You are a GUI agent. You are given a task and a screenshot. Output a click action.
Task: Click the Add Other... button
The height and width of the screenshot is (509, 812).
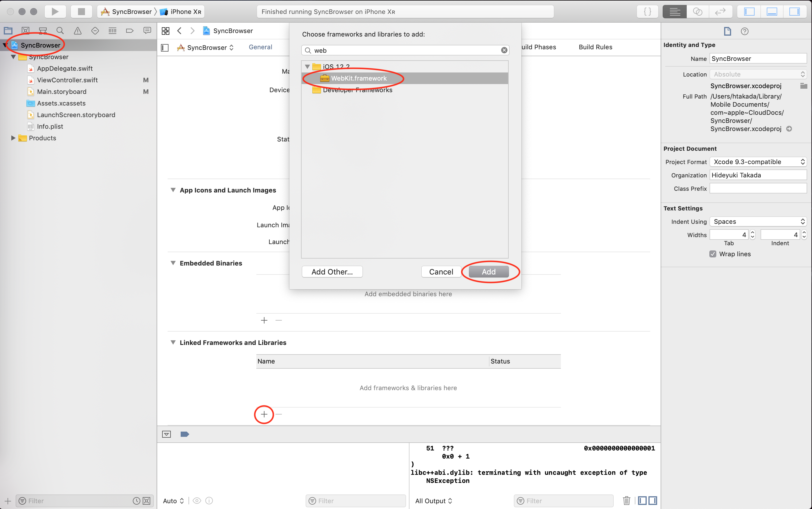point(332,272)
